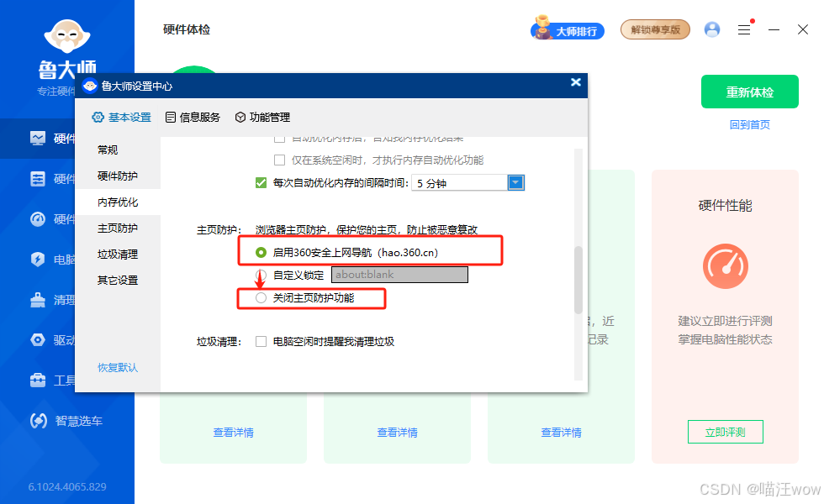The height and width of the screenshot is (504, 824).
Task: Select 内存优化 in settings sidebar
Action: [x=118, y=202]
